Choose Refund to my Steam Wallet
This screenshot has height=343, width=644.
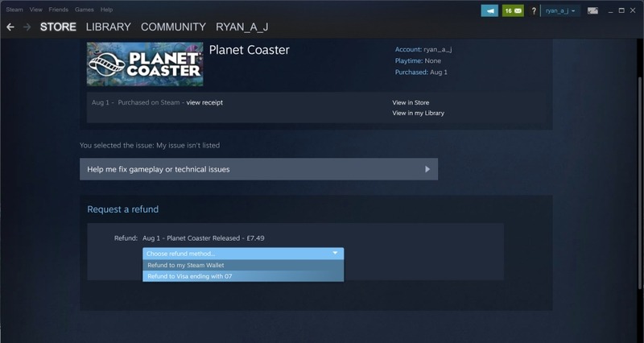click(243, 265)
